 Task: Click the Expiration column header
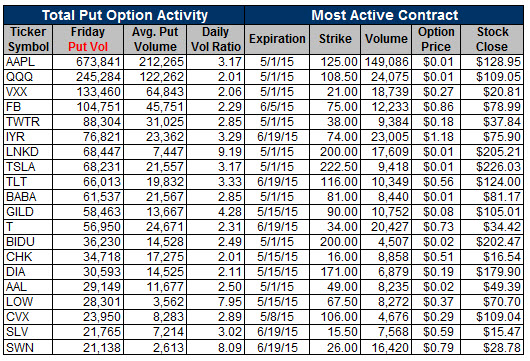click(x=277, y=39)
